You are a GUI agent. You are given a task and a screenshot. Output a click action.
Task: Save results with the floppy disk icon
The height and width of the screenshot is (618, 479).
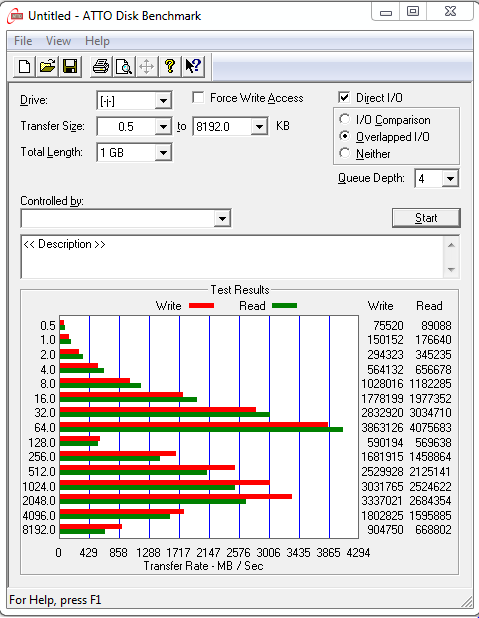tap(70, 66)
